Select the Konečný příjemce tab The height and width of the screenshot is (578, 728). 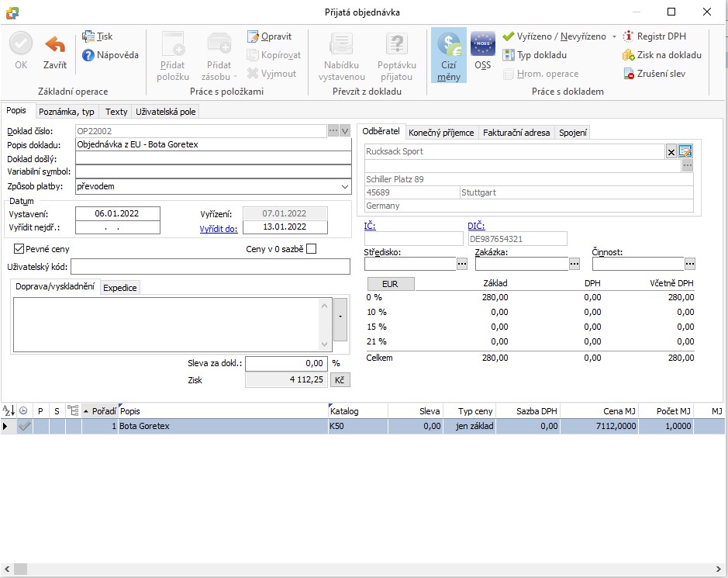click(x=441, y=133)
